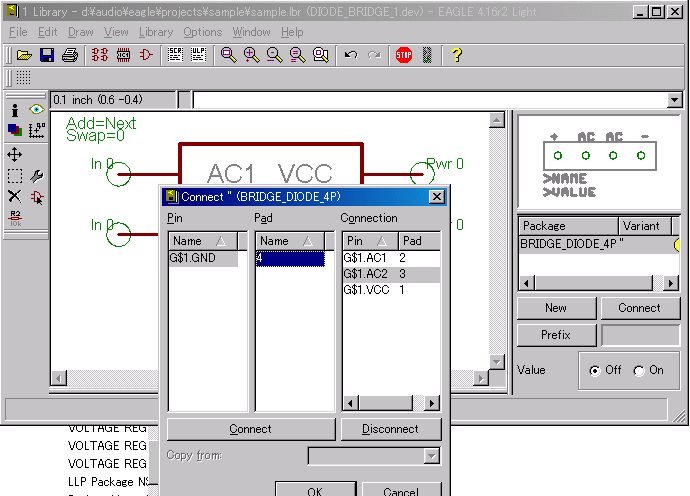Viewport: 690px width, 496px height.
Task: Select the G$1.AC2 connection row
Action: click(391, 273)
